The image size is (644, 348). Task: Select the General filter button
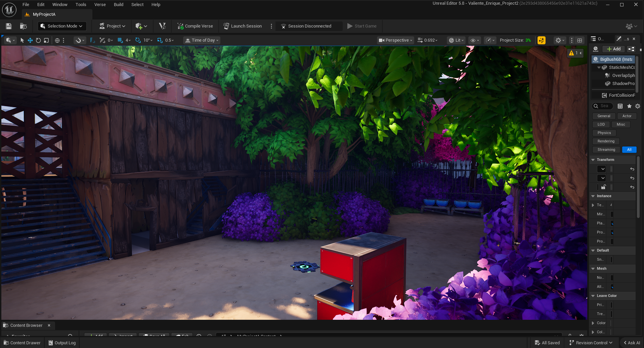pyautogui.click(x=604, y=116)
